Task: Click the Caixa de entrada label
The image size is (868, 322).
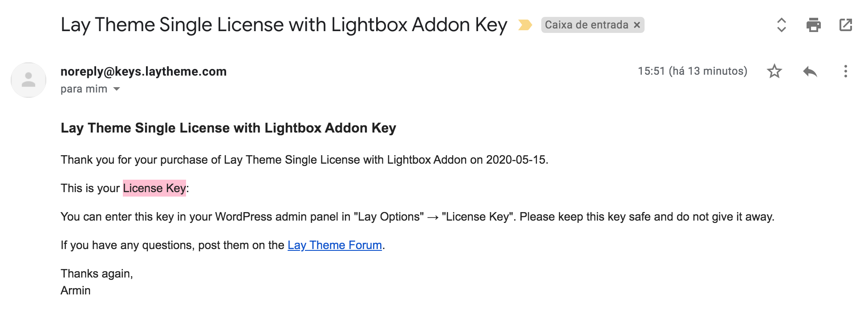Action: (586, 25)
